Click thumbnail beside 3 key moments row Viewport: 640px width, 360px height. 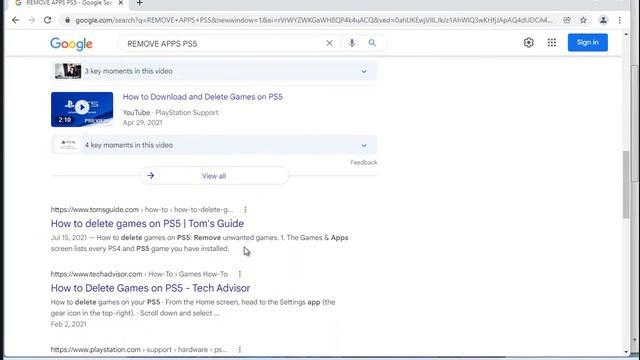pos(68,71)
